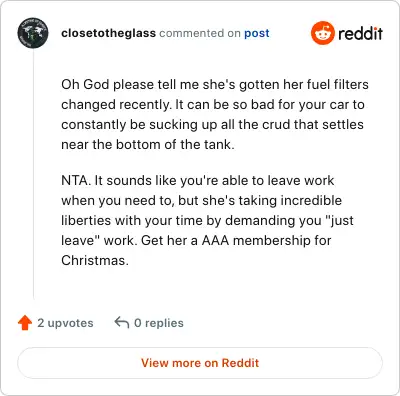Click the "View more on Reddit" button
400x396 pixels.
point(200,363)
